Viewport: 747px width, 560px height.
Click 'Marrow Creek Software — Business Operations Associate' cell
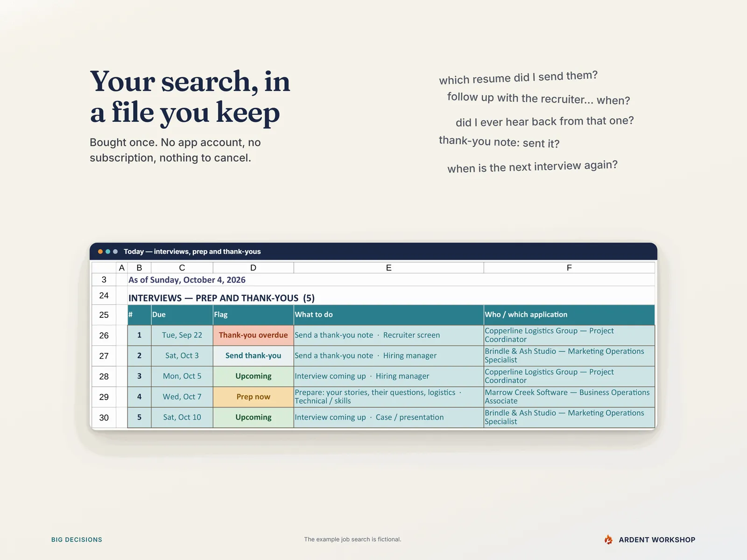click(569, 397)
